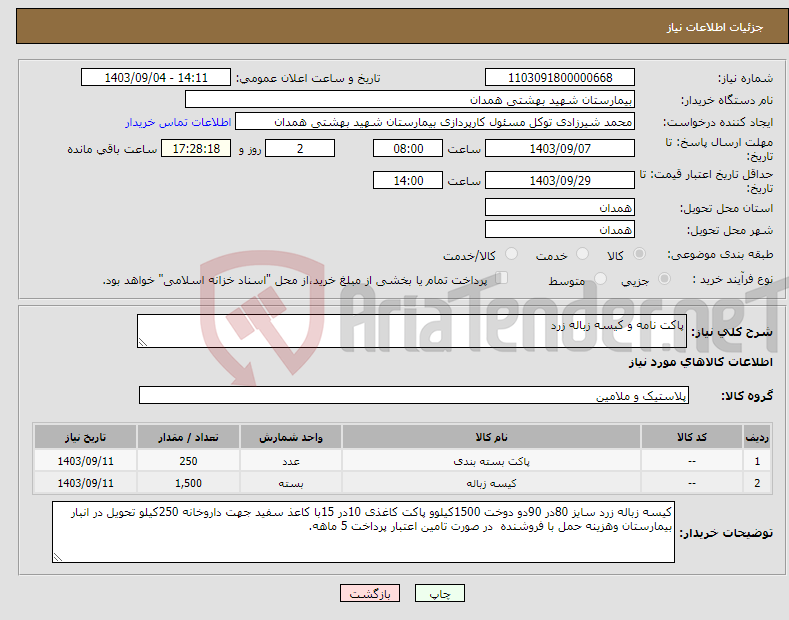Viewport: 789px width, 620px height.
Task: Click the page title جزئیات اطلاعات نیاز
Action: 715,27
